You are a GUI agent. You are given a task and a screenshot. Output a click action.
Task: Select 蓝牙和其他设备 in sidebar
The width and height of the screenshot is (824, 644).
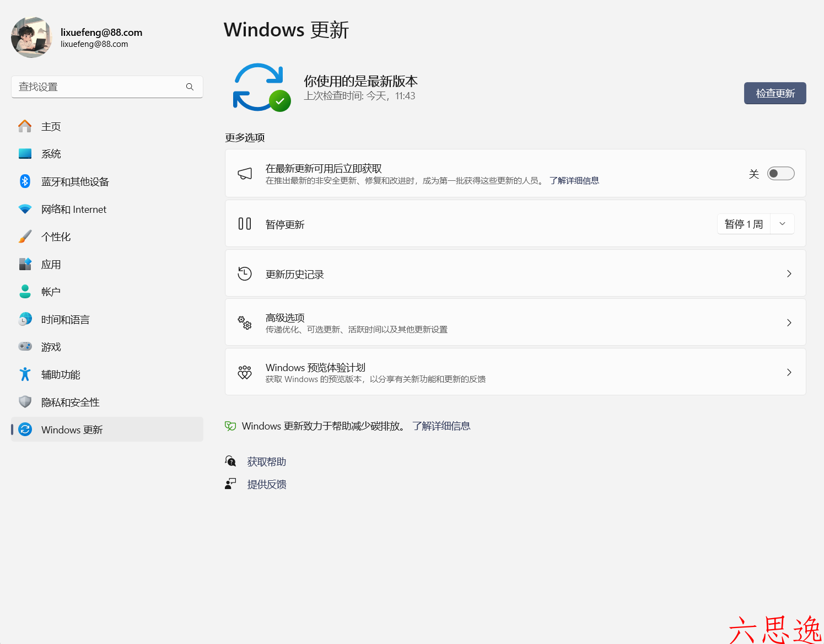tap(107, 181)
